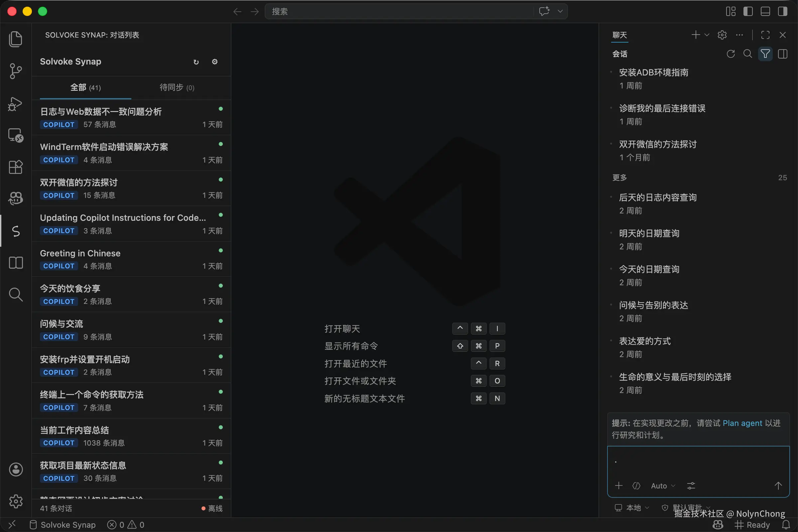Viewport: 798px width, 532px height.
Task: Expand the new chat plus dropdown arrow
Action: click(707, 35)
